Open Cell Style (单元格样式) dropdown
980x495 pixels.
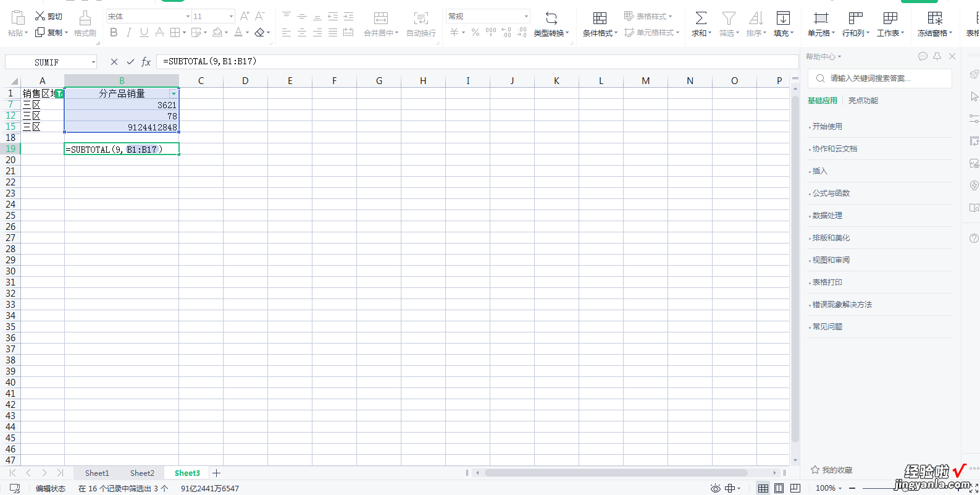click(651, 33)
